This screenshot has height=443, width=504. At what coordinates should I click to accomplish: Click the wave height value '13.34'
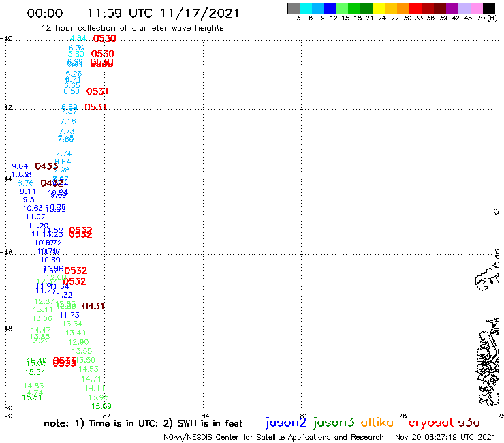click(x=72, y=324)
